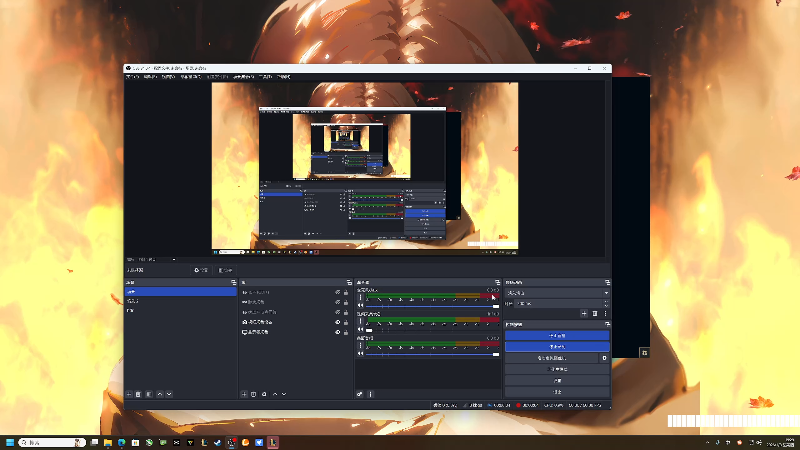This screenshot has height=450, width=800.
Task: Open the Help menu in OBS
Action: pyautogui.click(x=284, y=77)
